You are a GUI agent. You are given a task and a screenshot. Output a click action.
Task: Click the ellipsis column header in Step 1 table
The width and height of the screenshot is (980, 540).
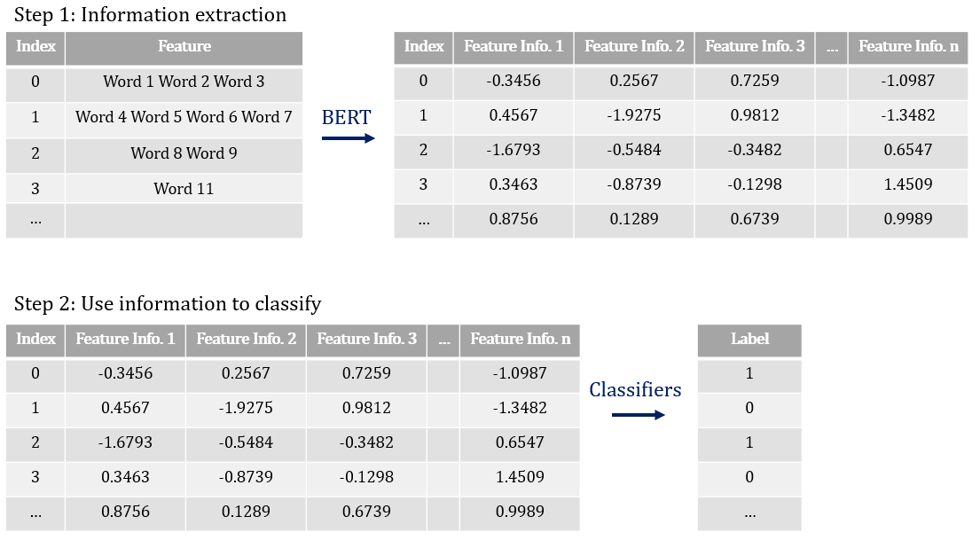[831, 47]
